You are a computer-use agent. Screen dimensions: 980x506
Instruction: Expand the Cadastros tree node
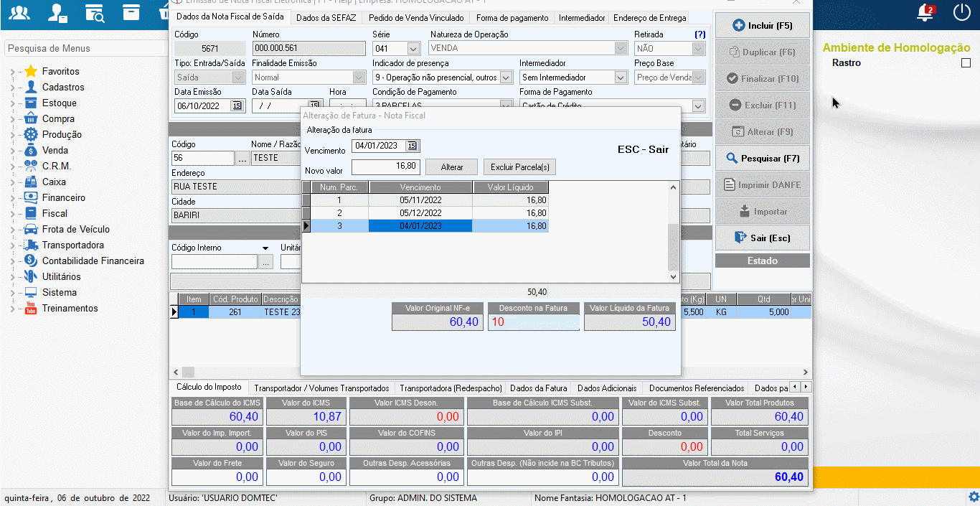[x=12, y=88]
